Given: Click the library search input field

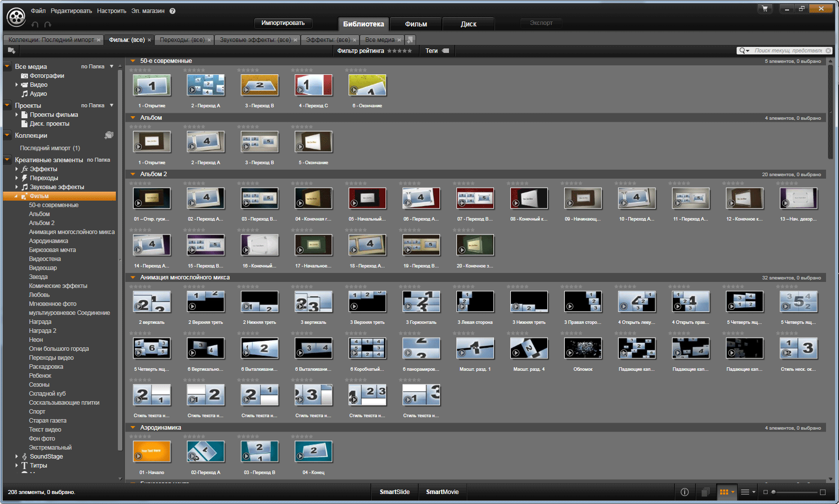Looking at the screenshot, I should coord(788,51).
